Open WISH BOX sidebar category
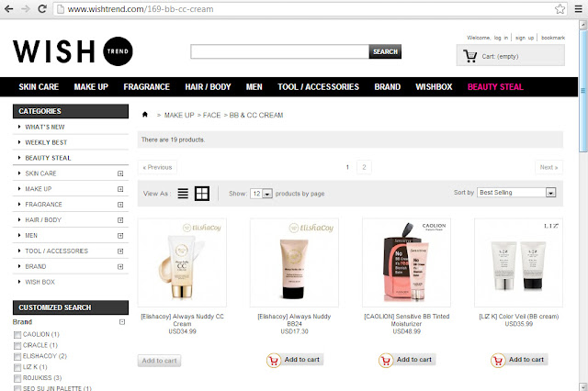Image resolution: width=588 pixels, height=391 pixels. (40, 282)
